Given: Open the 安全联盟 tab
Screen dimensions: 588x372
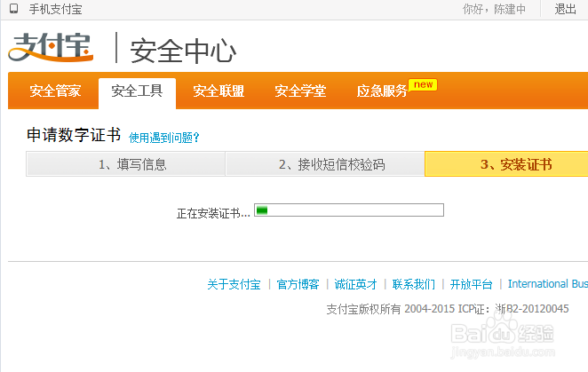Looking at the screenshot, I should click(219, 91).
